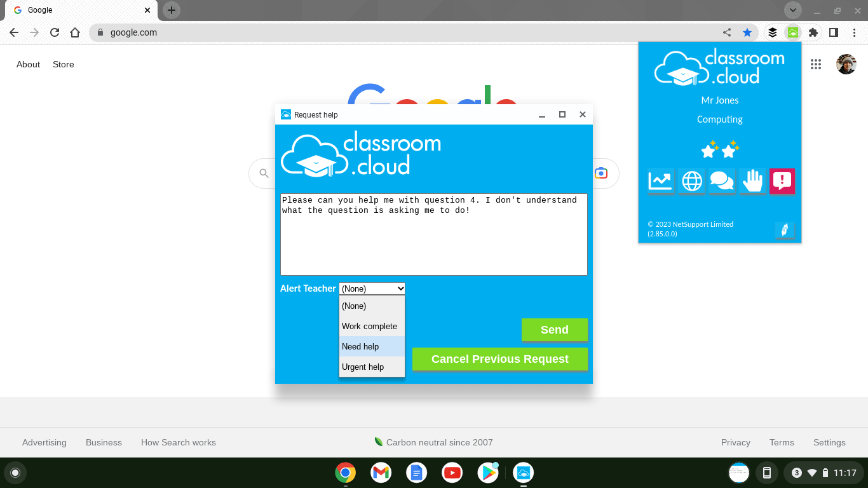Close the Request help window
The width and height of the screenshot is (868, 488).
tap(583, 115)
